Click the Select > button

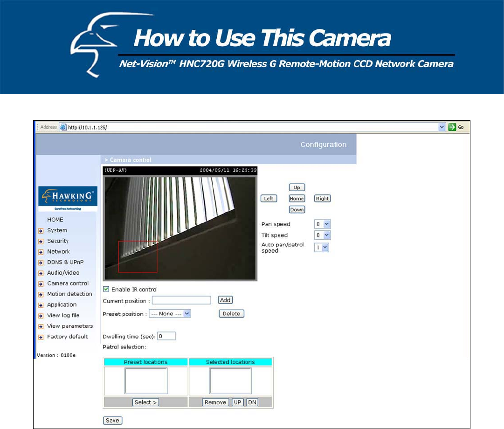(x=145, y=402)
